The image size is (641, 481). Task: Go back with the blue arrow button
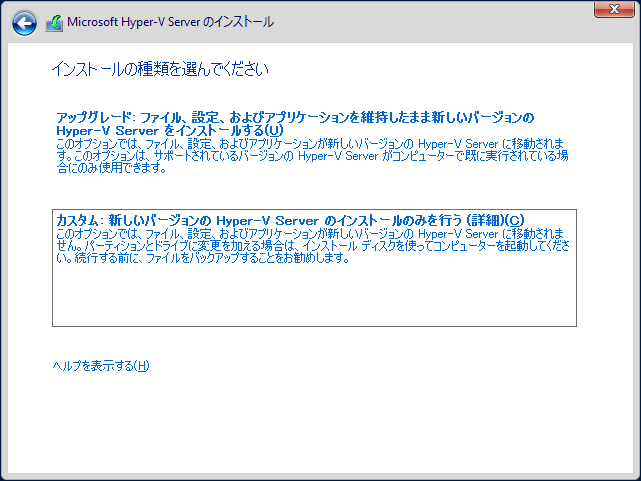[24, 23]
